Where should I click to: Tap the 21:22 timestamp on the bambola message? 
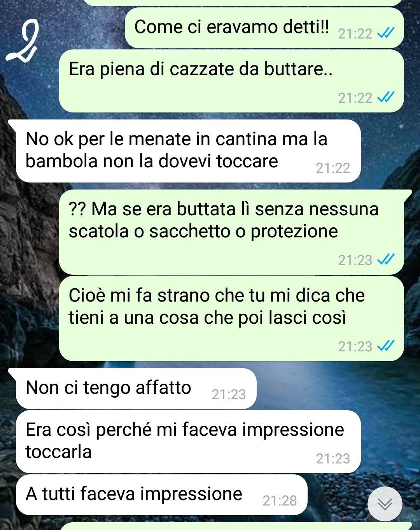point(333,168)
